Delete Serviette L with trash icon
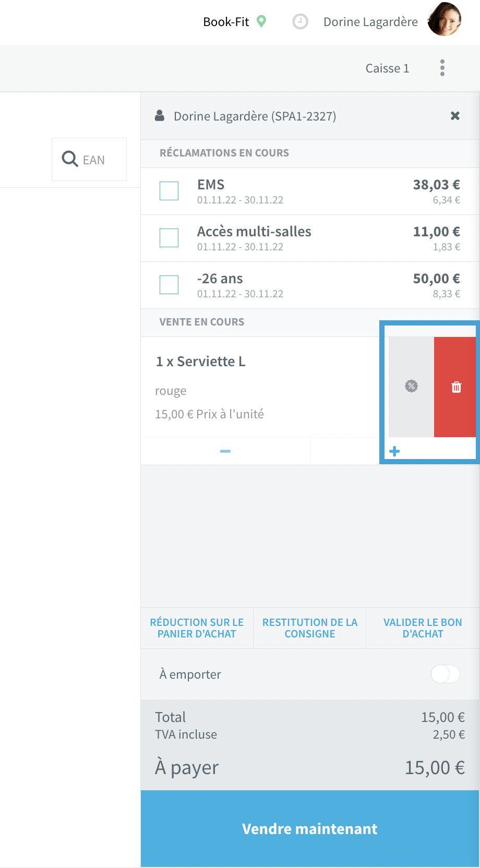 (x=456, y=387)
